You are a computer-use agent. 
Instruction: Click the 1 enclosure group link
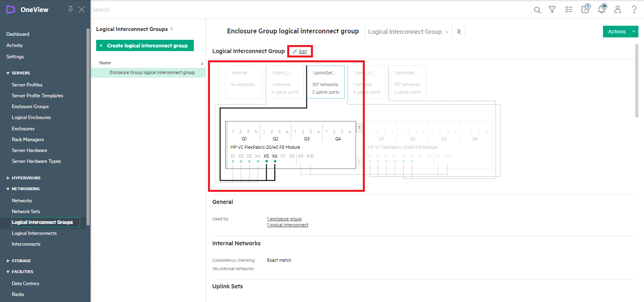click(x=284, y=219)
